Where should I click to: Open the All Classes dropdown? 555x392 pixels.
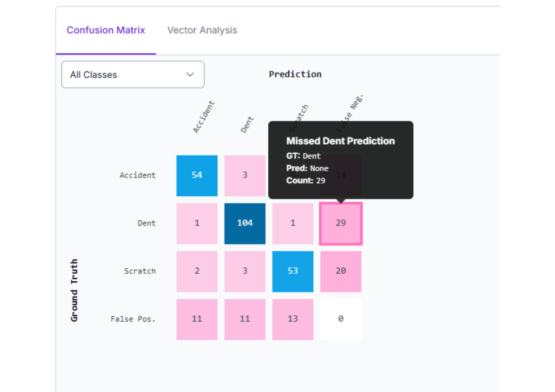(x=132, y=75)
